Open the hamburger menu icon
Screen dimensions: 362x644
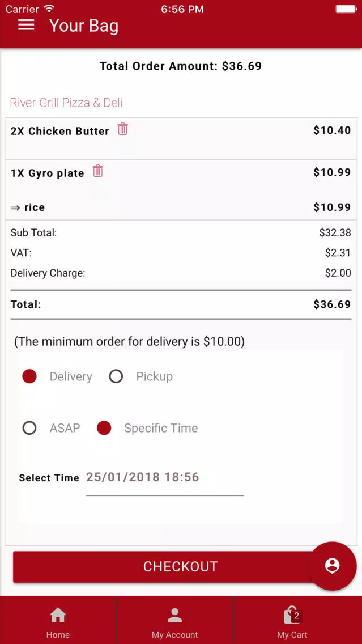coord(26,24)
